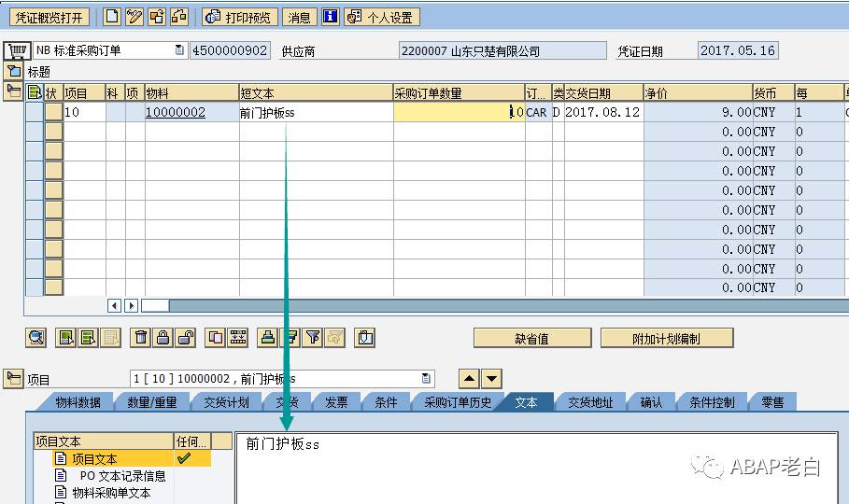The width and height of the screenshot is (849, 504).
Task: Switch to the 确认 tab
Action: [651, 402]
